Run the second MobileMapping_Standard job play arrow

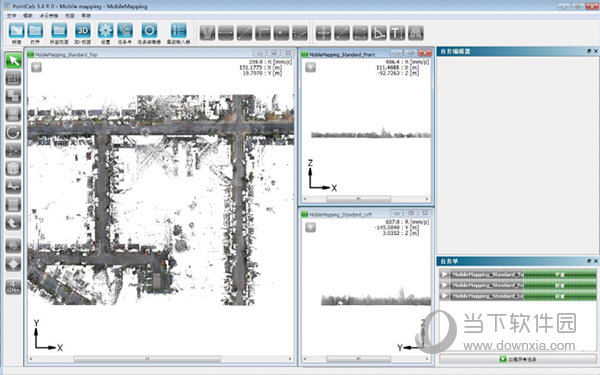pyautogui.click(x=444, y=285)
